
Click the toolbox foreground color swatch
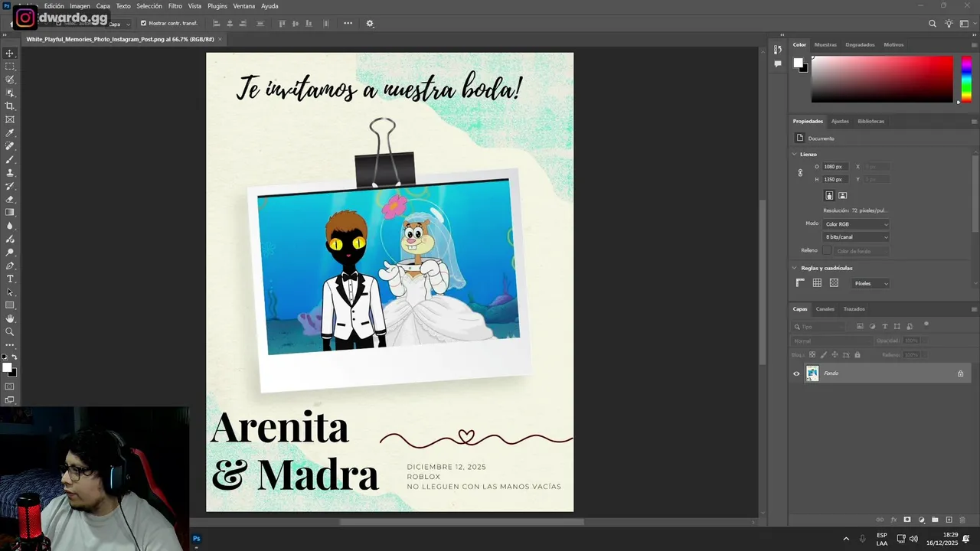7,368
